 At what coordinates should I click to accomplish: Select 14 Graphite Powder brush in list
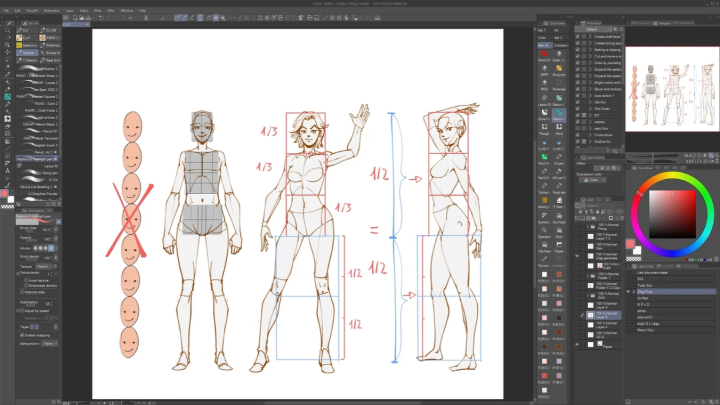[38, 194]
